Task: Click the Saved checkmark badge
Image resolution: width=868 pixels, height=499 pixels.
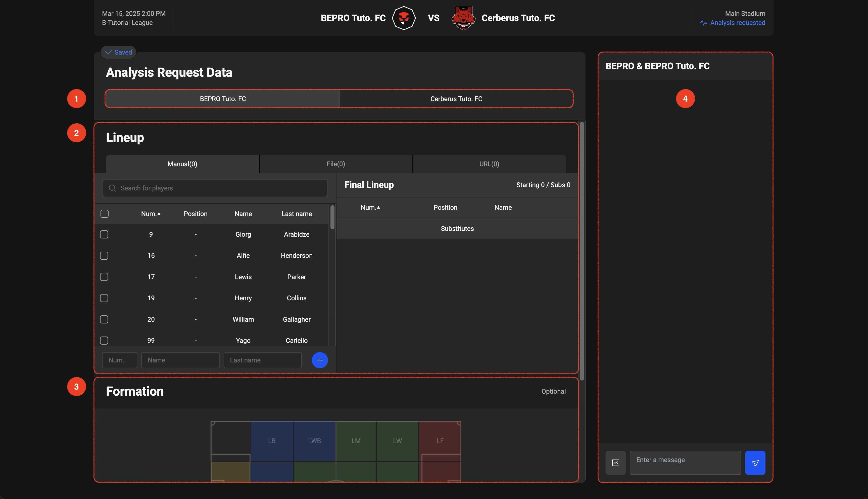Action: [x=118, y=52]
